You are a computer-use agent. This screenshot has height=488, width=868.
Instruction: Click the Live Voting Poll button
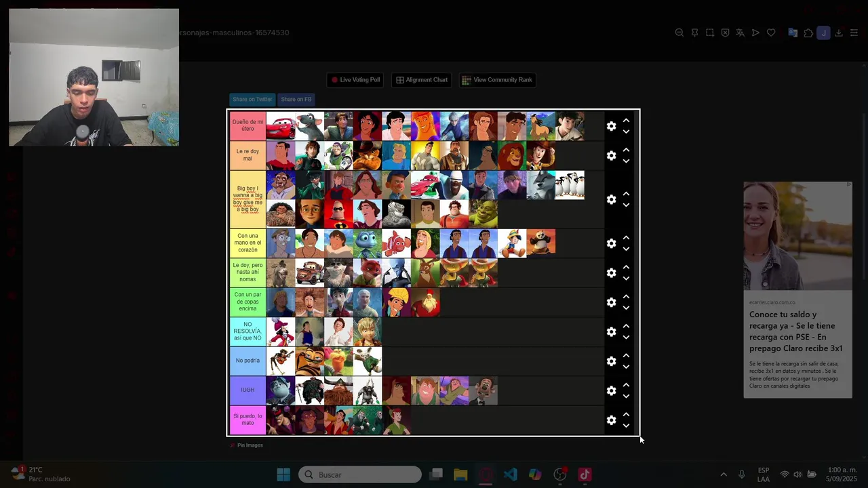coord(355,80)
